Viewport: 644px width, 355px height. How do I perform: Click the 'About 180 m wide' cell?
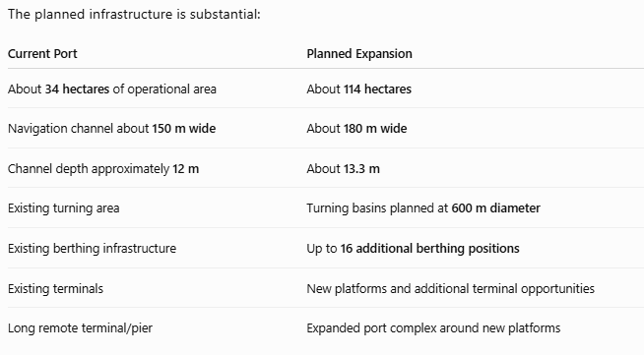[356, 128]
